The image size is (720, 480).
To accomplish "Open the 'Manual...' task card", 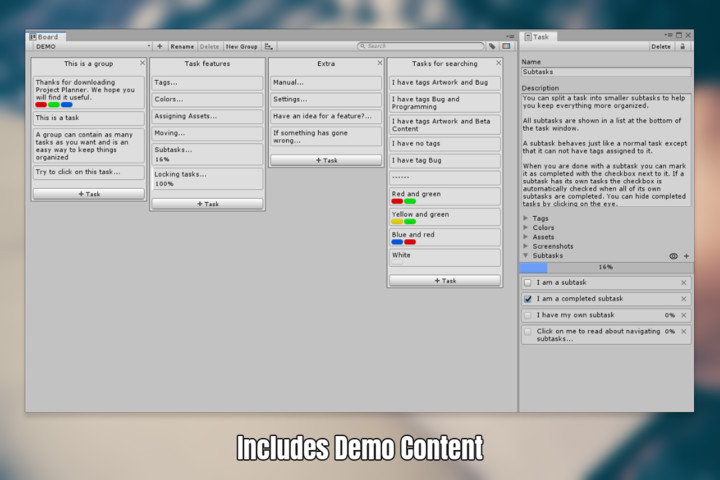I will point(326,83).
